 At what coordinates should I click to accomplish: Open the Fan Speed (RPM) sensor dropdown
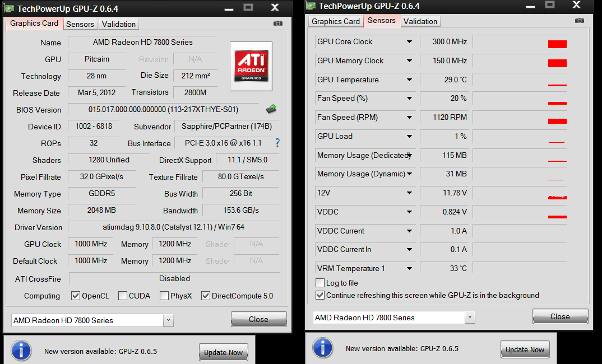pyautogui.click(x=409, y=118)
